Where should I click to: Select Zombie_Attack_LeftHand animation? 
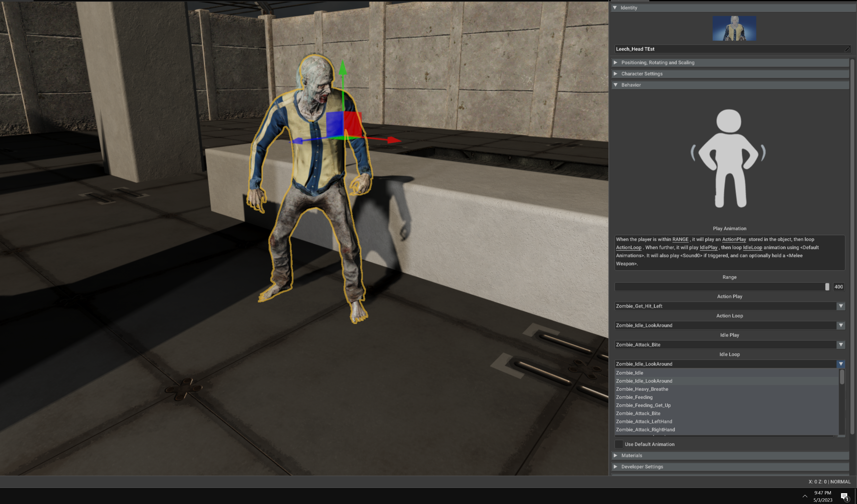tap(727, 422)
